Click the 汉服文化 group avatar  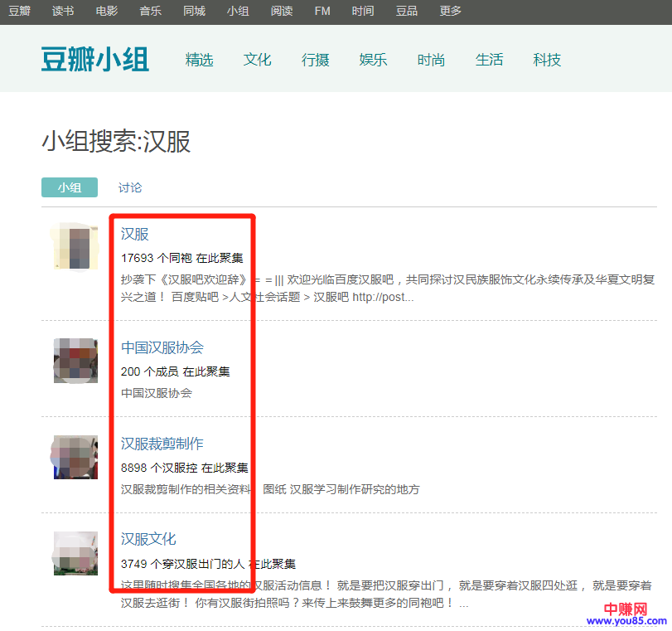tap(76, 553)
